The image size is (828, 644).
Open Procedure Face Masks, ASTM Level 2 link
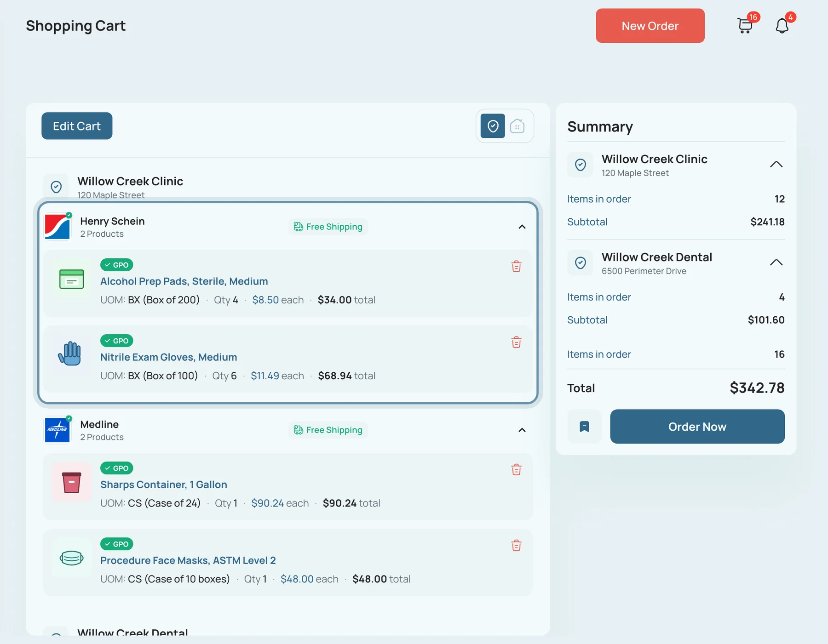tap(188, 560)
